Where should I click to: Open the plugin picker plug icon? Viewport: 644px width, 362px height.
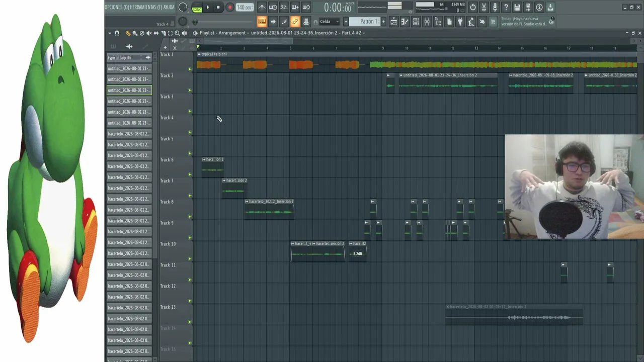pyautogui.click(x=460, y=22)
